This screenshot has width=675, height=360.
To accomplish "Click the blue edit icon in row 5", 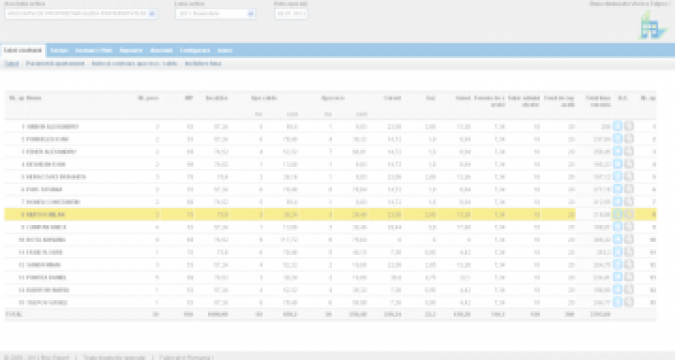I will 618,177.
